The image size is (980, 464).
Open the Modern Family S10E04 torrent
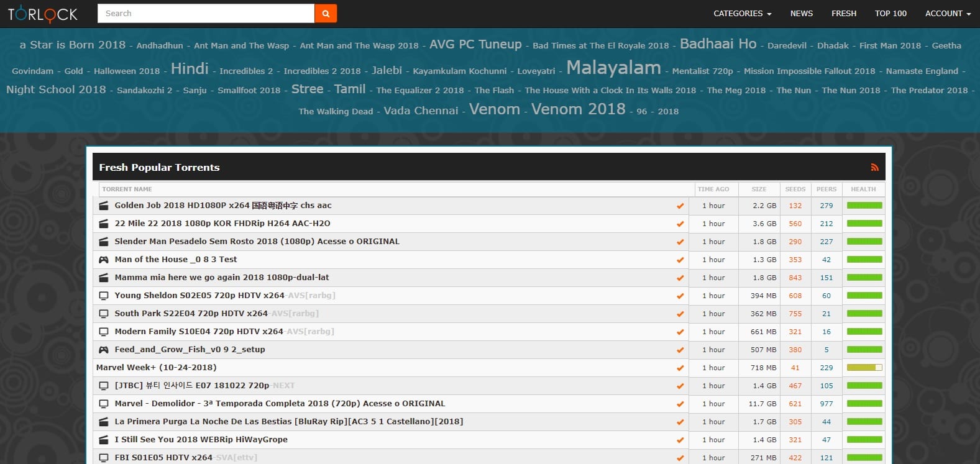click(x=198, y=332)
